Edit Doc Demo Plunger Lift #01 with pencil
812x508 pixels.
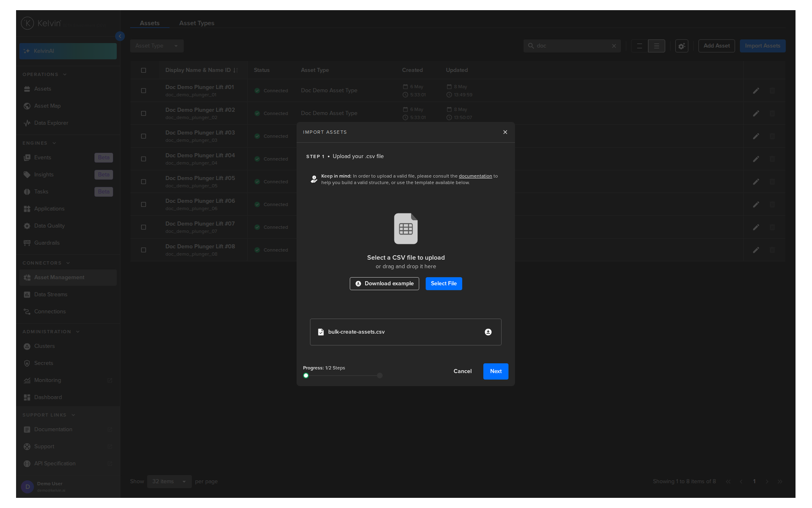click(x=756, y=91)
